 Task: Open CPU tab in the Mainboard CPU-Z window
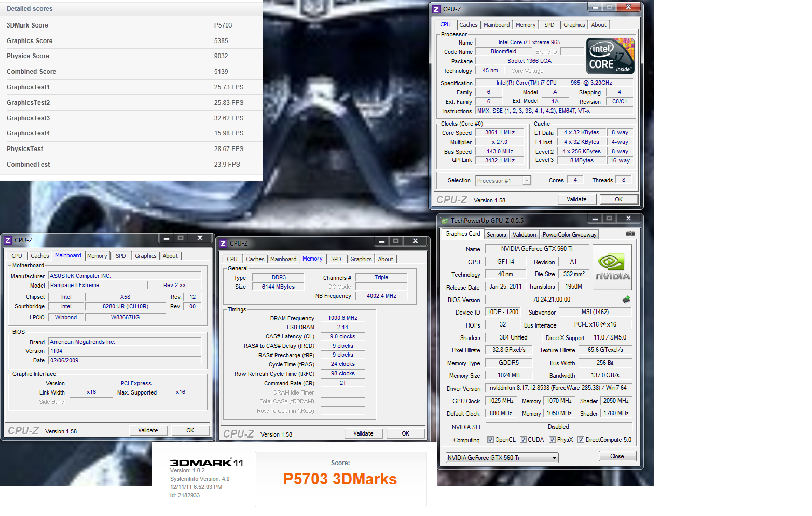tap(17, 256)
